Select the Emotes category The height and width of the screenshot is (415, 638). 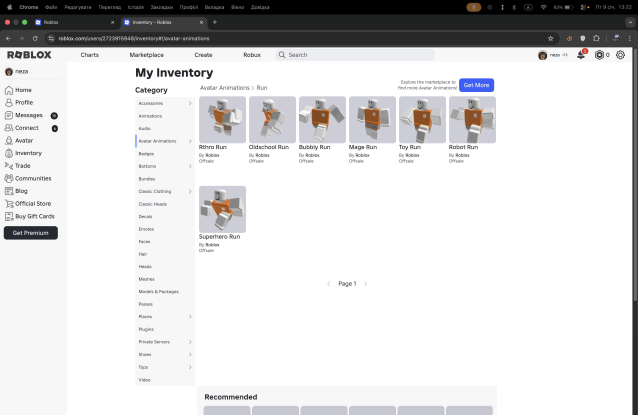click(x=147, y=229)
